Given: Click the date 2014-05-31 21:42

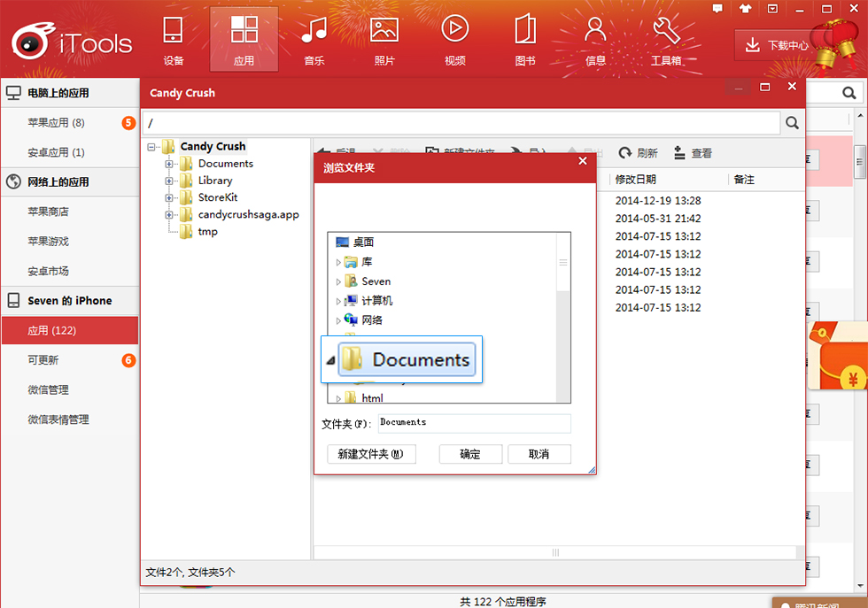Looking at the screenshot, I should point(657,219).
